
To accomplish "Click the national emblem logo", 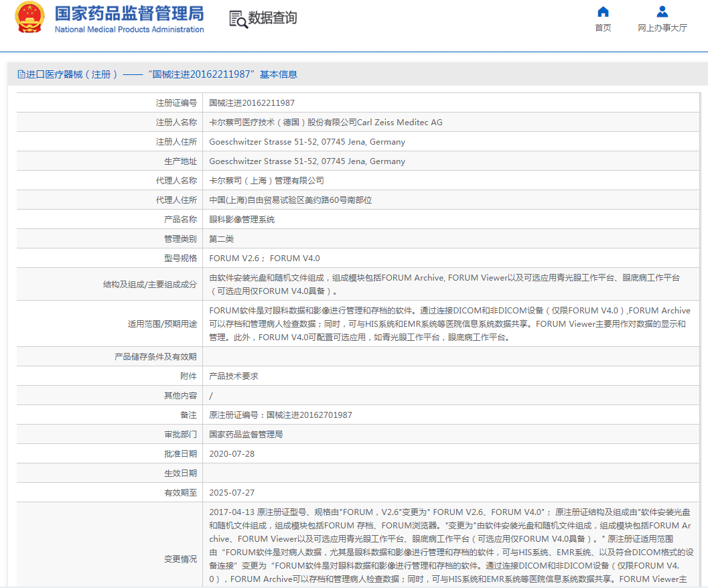I will tap(29, 17).
